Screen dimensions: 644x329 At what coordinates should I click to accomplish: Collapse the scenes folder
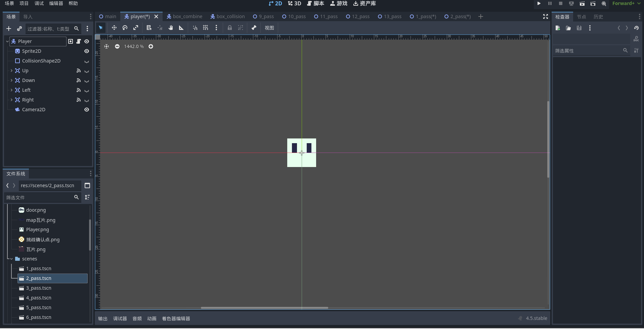(11, 259)
